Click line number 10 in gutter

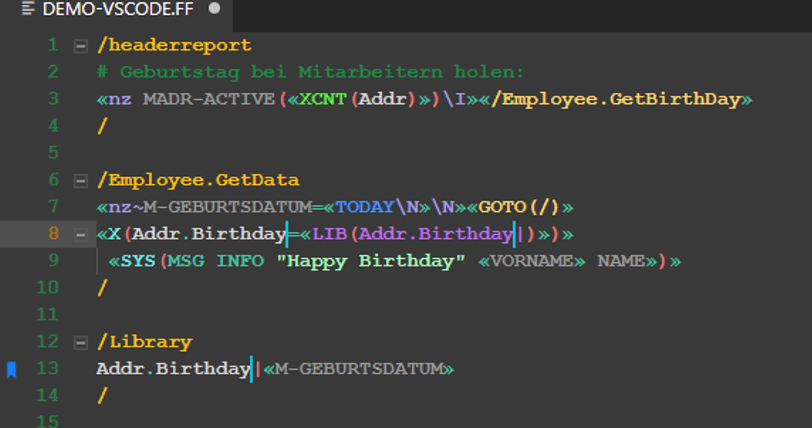(x=47, y=288)
